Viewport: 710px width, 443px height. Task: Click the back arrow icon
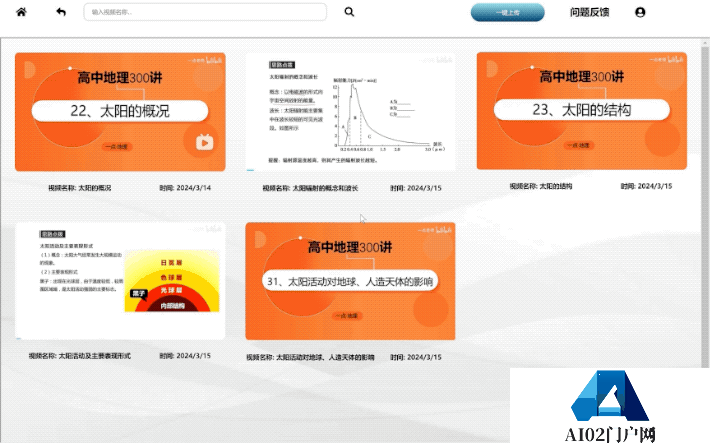point(61,12)
